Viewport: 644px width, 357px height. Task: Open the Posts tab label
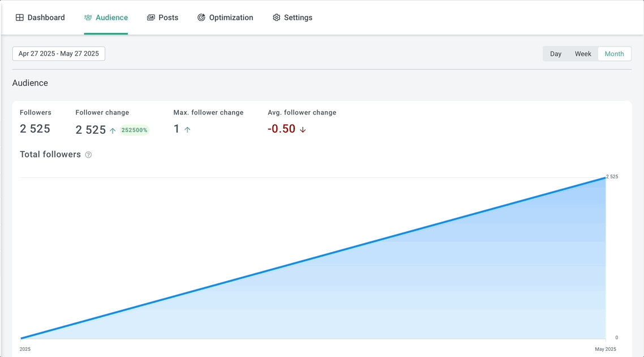tap(168, 18)
